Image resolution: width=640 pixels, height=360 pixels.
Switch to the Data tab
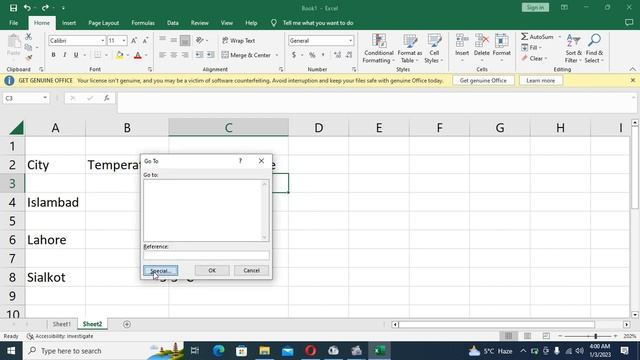click(x=173, y=23)
